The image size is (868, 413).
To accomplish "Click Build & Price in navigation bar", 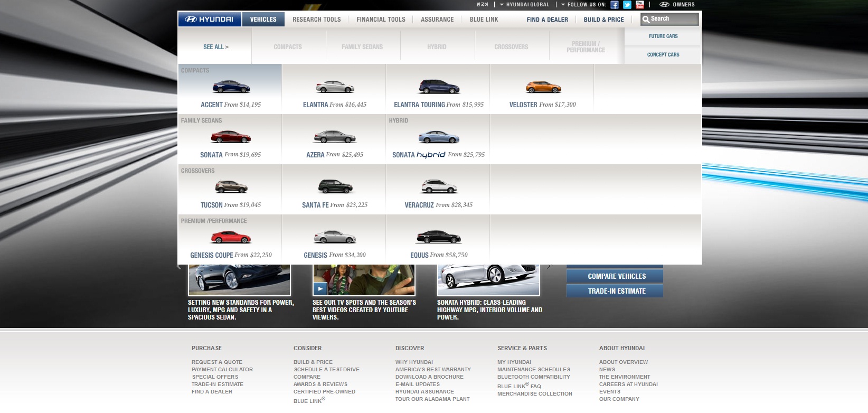I will 603,20.
